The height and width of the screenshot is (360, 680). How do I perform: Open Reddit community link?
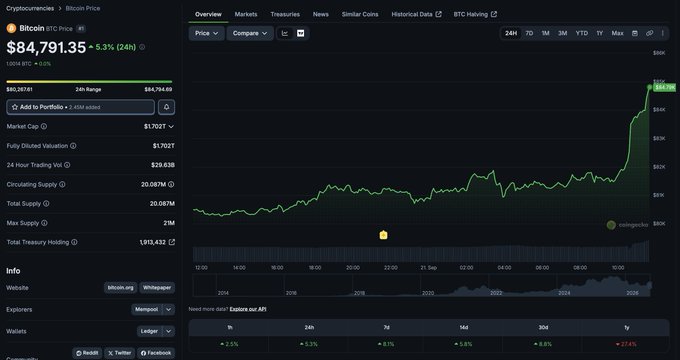click(87, 353)
